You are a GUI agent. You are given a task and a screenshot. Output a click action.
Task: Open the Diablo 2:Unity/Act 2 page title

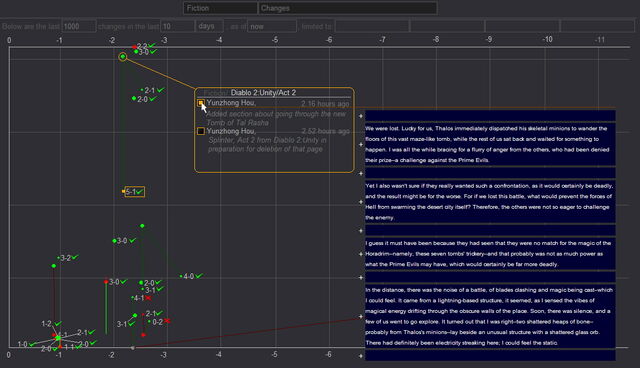[x=263, y=93]
